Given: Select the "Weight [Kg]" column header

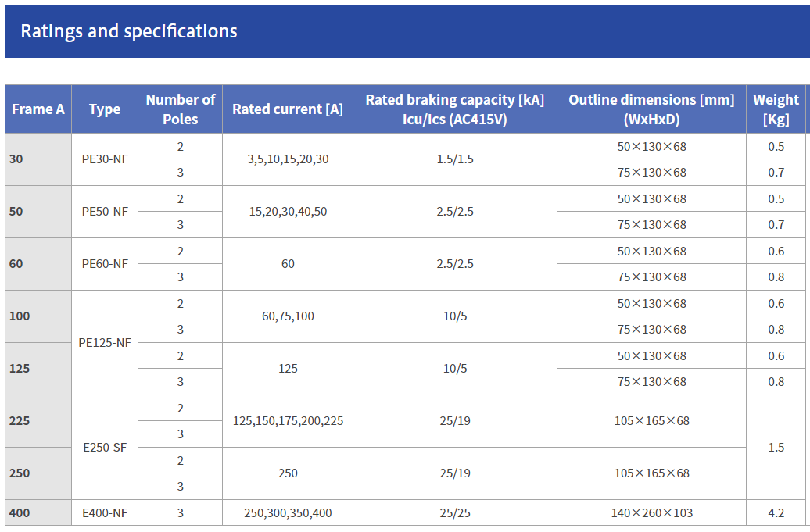Looking at the screenshot, I should click(x=776, y=109).
